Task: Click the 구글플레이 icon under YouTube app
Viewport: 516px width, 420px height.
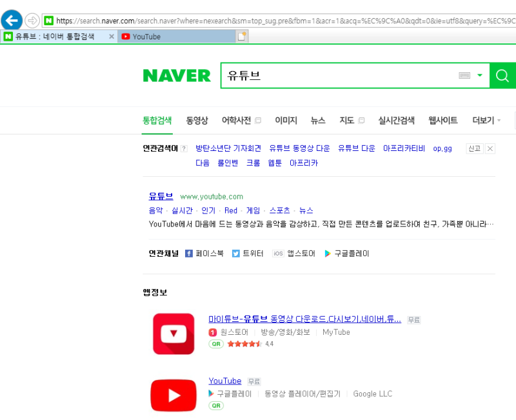Action: click(212, 394)
